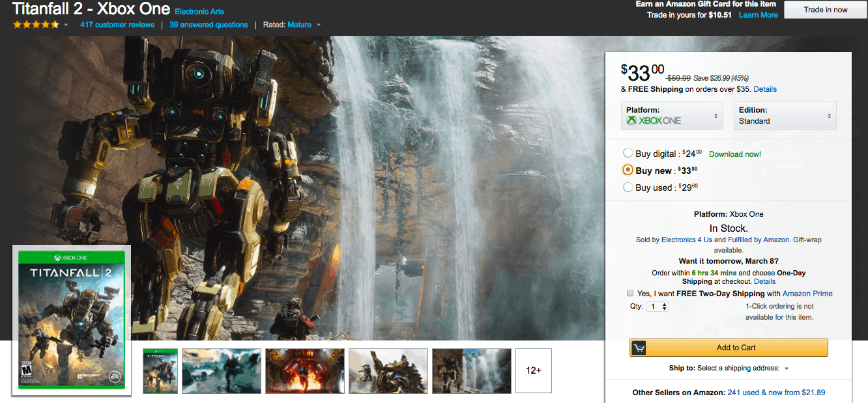Image resolution: width=868 pixels, height=403 pixels.
Task: Click the Amazon Prime link
Action: 807,294
